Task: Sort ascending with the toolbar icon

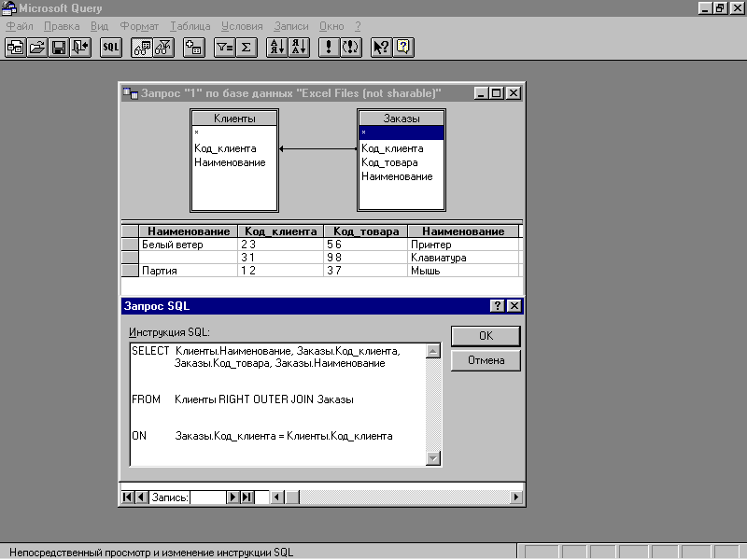Action: tap(276, 48)
